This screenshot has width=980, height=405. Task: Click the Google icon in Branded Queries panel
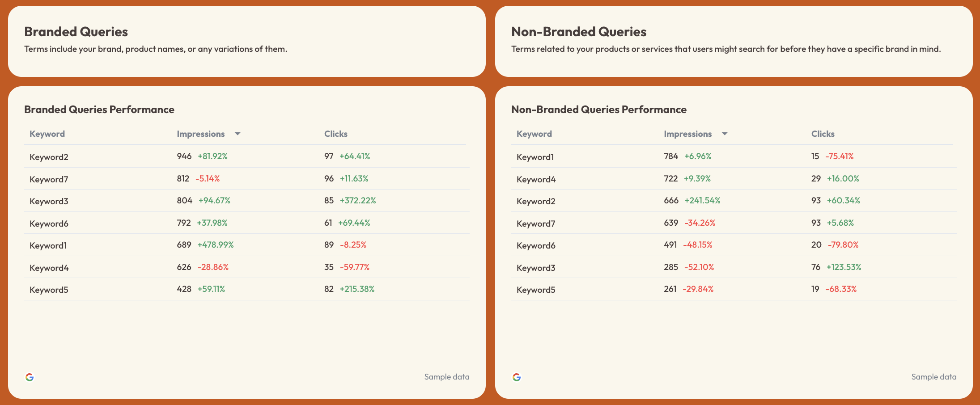click(x=30, y=377)
